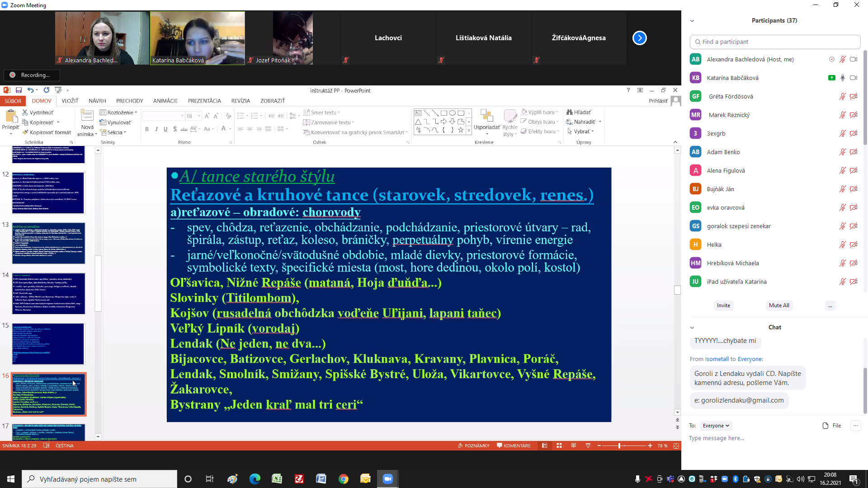
Task: Unmute Gréta Fördösová's microphone
Action: pos(842,96)
